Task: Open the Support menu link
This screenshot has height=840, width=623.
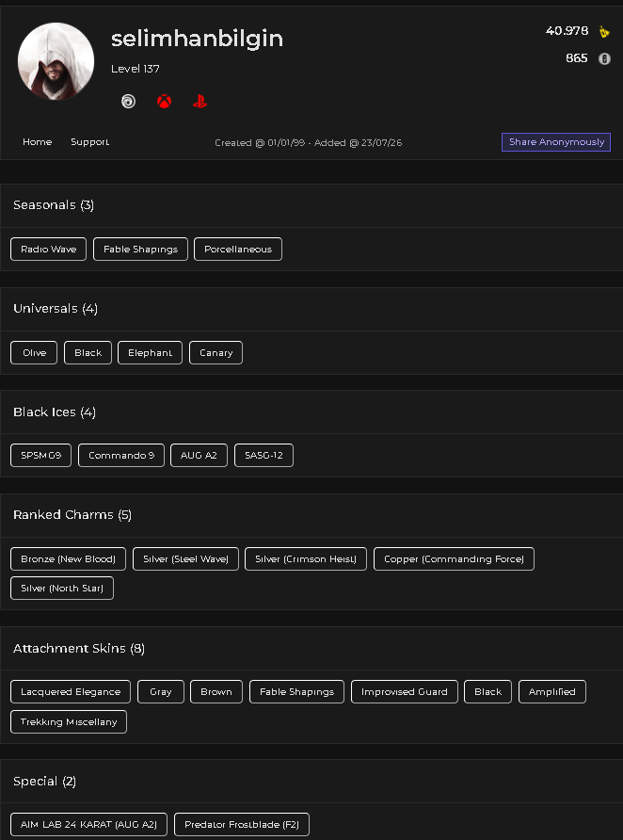Action: coord(90,142)
